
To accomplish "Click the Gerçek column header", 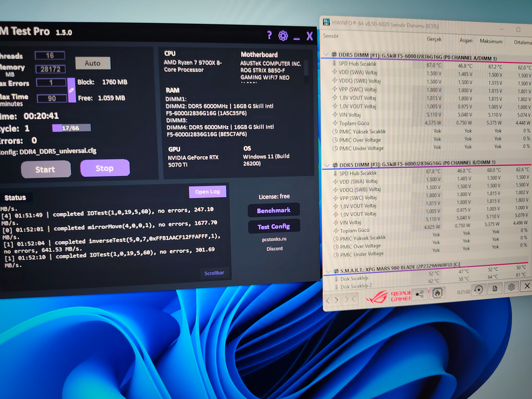I will tap(434, 39).
